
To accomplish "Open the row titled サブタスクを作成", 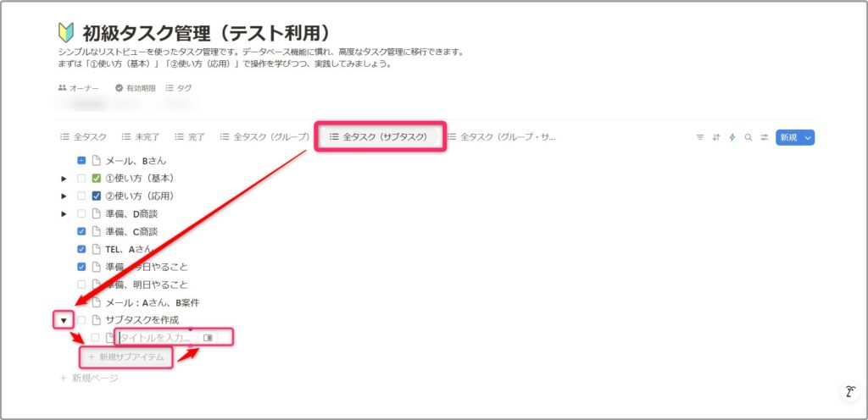I will point(142,320).
